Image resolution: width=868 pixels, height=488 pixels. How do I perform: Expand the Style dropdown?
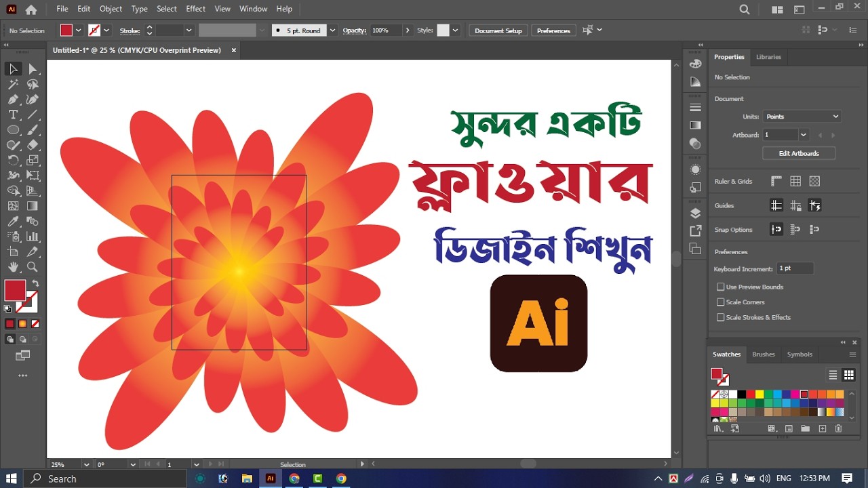click(x=456, y=30)
